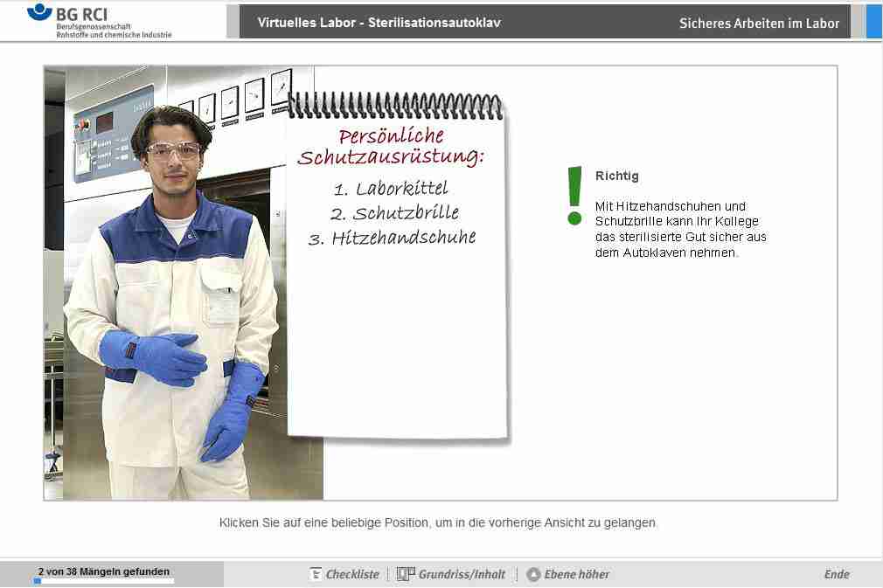
Task: Click the Grundriss/Inhalt floor plan icon
Action: pos(405,574)
